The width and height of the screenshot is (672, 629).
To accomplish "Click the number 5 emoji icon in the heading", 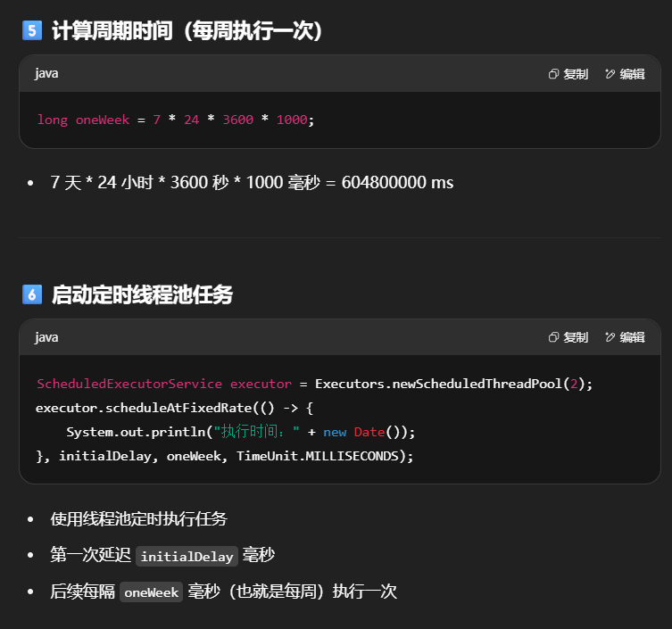I will click(x=31, y=31).
